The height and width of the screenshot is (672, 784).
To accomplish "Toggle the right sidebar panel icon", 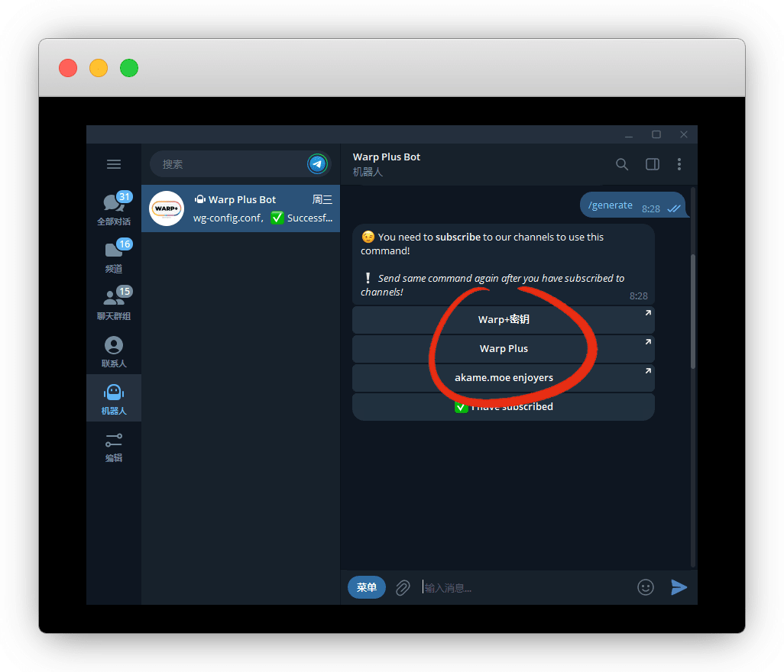I will 652,164.
